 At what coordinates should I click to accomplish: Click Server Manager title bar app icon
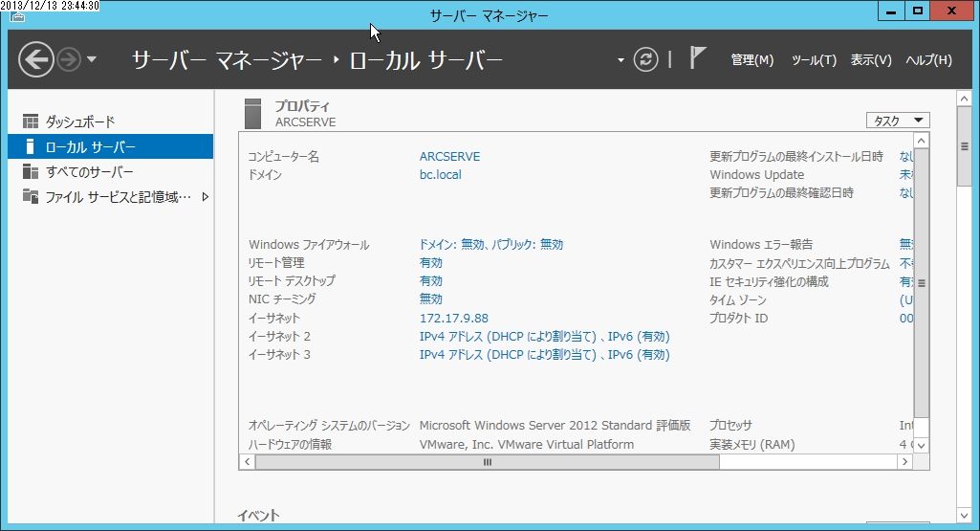click(x=18, y=17)
